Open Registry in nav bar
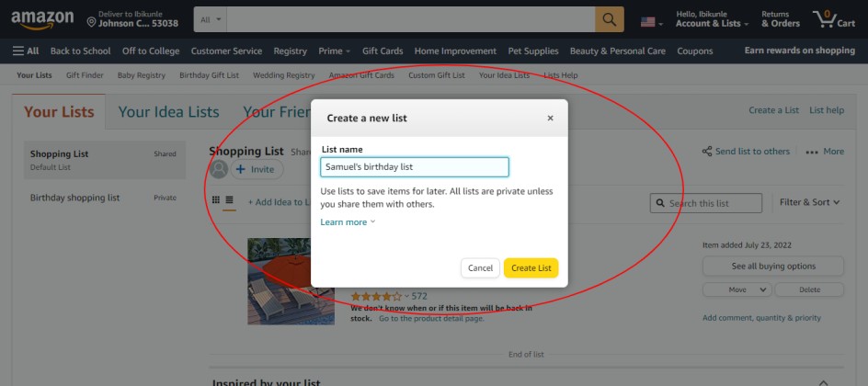The height and width of the screenshot is (386, 868). coord(290,51)
